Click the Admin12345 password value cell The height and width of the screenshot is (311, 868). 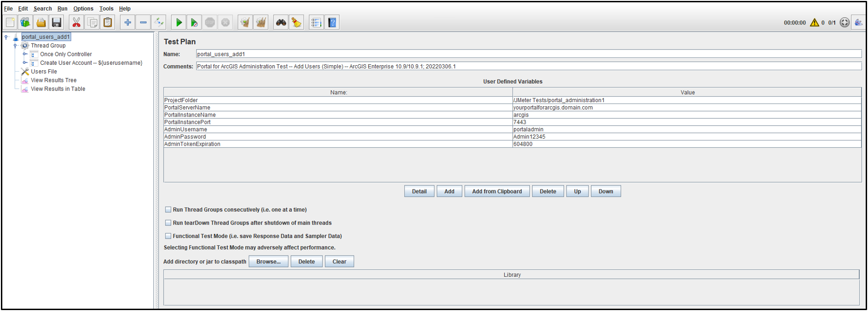click(687, 137)
